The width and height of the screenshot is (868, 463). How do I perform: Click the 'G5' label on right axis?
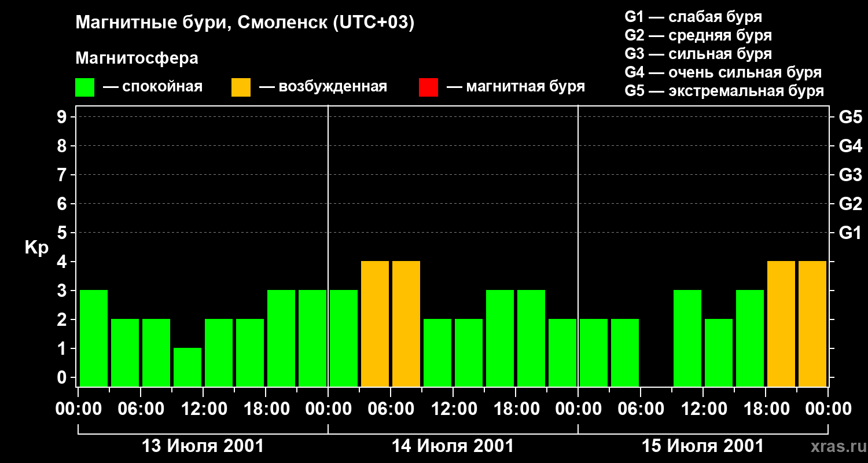(x=850, y=117)
